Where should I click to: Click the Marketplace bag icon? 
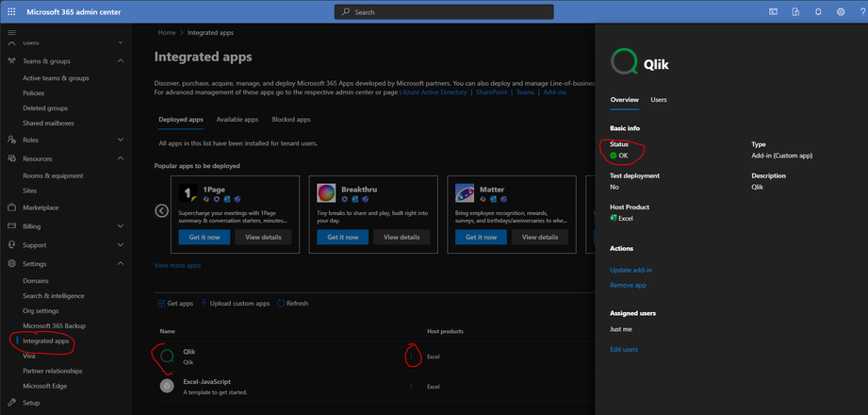pos(11,207)
